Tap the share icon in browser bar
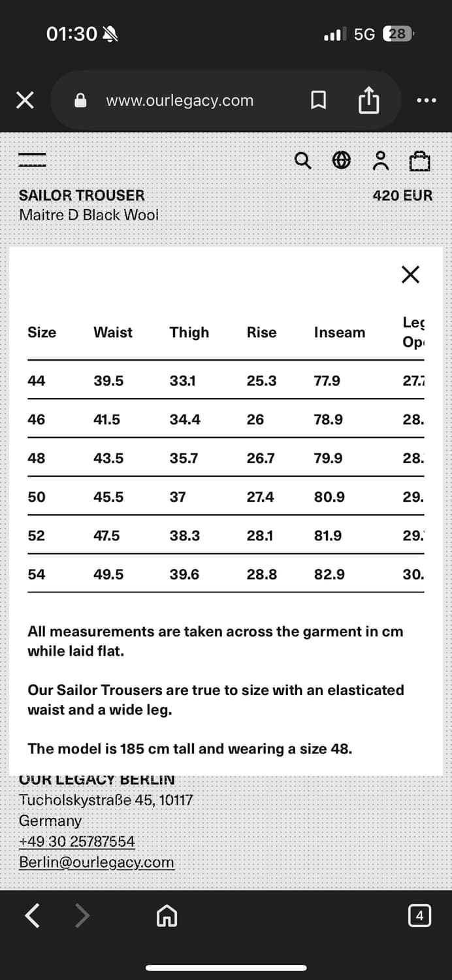Screen dimensions: 452x980 click(368, 101)
